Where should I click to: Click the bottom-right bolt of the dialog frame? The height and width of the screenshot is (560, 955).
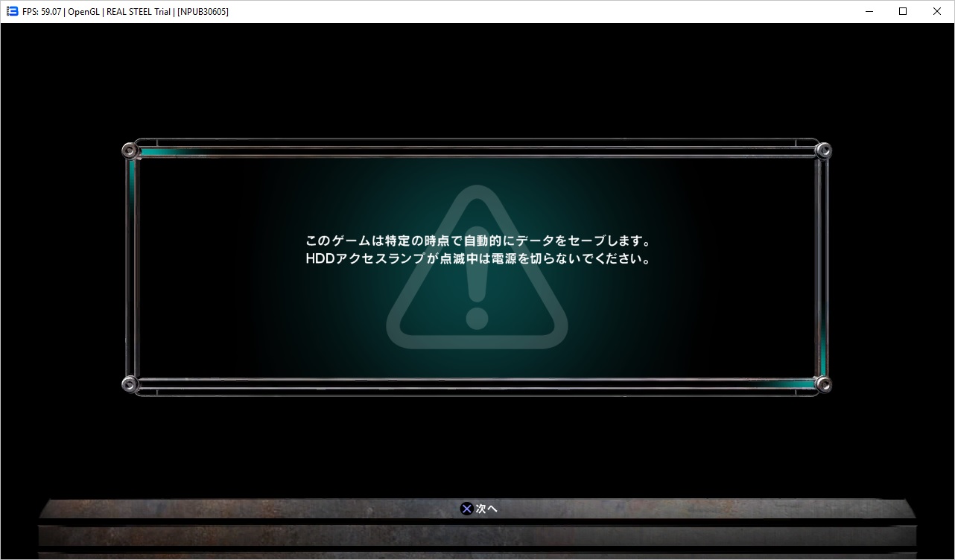tap(823, 384)
